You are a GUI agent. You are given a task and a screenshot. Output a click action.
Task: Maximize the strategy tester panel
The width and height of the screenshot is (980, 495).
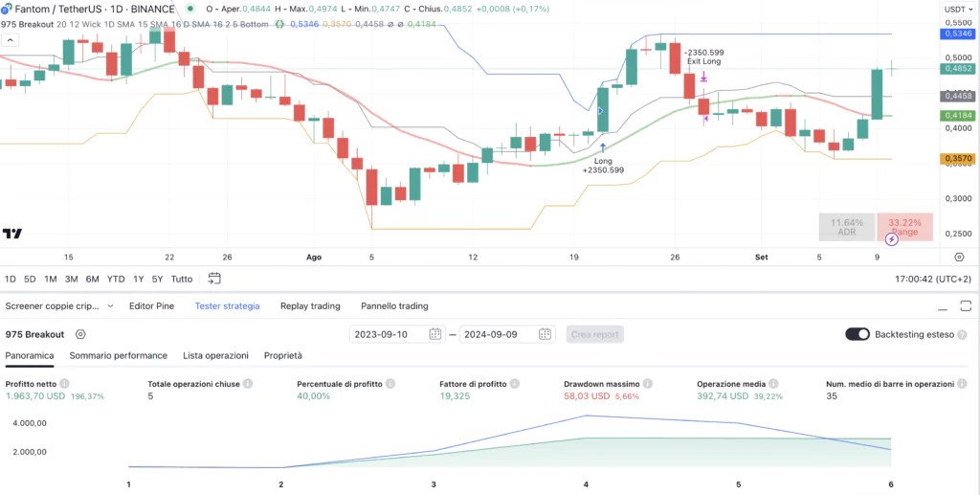pyautogui.click(x=965, y=306)
